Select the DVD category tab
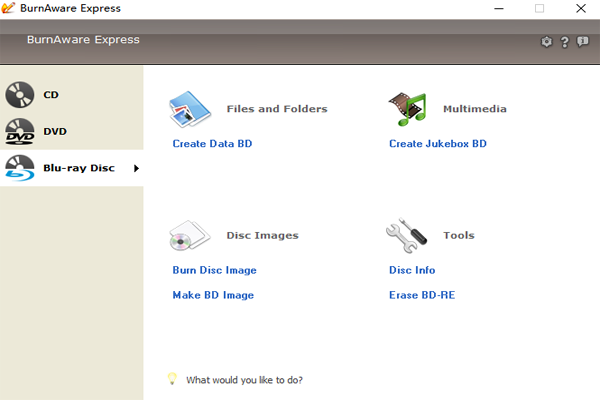Viewport: 600px width, 400px height. (72, 131)
